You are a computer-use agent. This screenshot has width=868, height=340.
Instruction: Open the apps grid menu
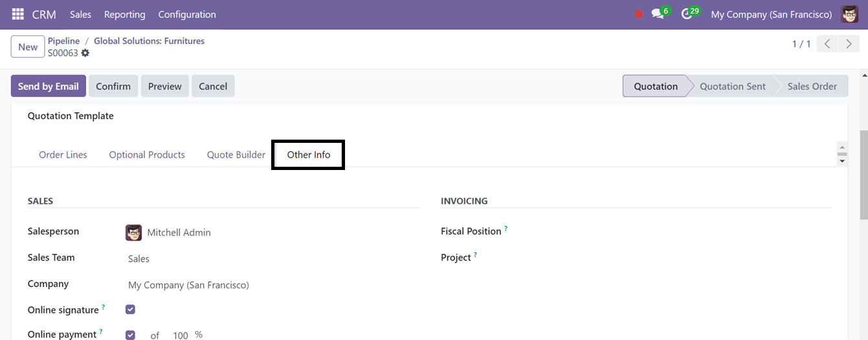[x=17, y=14]
